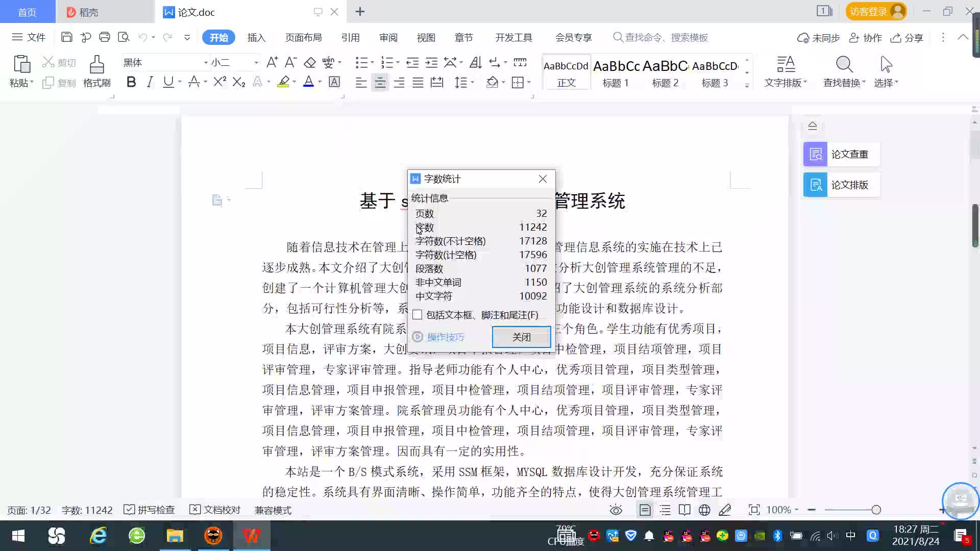This screenshot has height=551, width=980.
Task: Align text right
Action: 399,82
